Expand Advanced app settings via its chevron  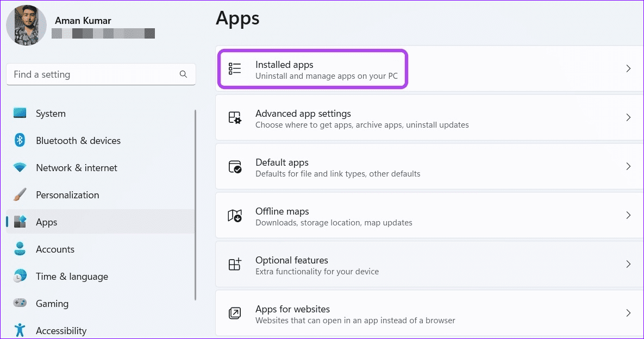pyautogui.click(x=628, y=117)
